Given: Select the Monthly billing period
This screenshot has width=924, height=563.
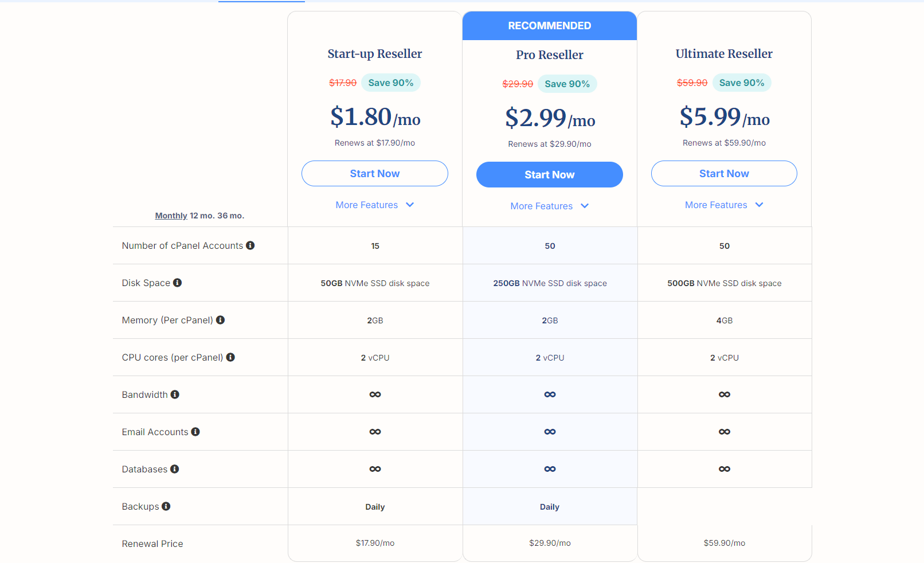Looking at the screenshot, I should (171, 216).
